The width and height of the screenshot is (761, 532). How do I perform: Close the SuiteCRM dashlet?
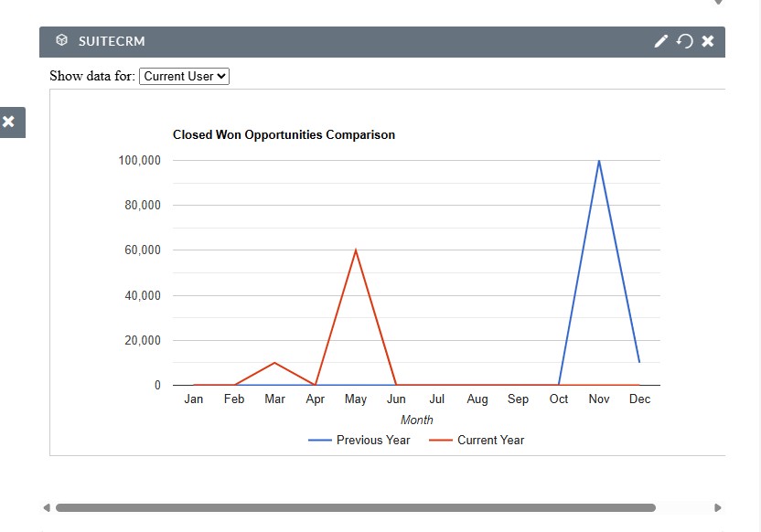pos(708,41)
